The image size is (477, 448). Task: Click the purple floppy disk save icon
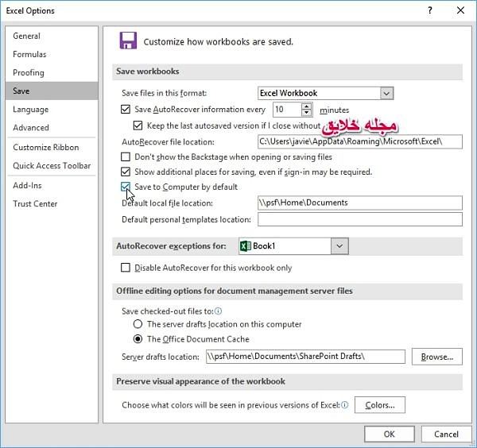point(128,41)
